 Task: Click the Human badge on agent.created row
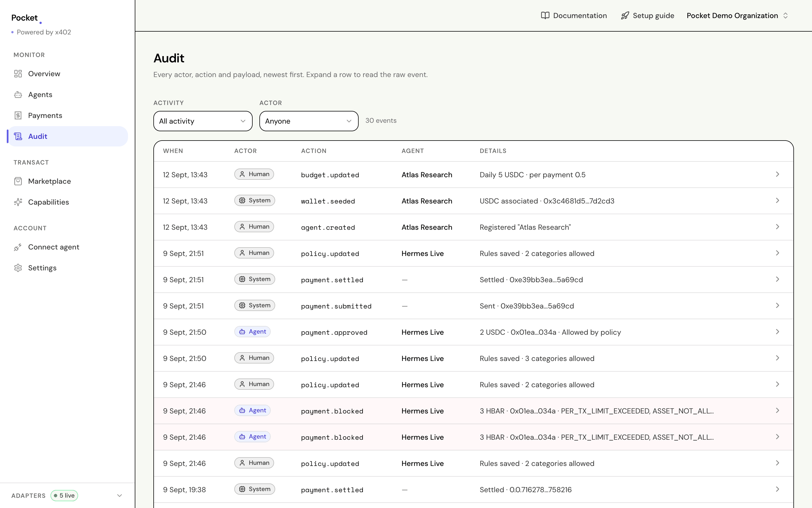pos(254,226)
